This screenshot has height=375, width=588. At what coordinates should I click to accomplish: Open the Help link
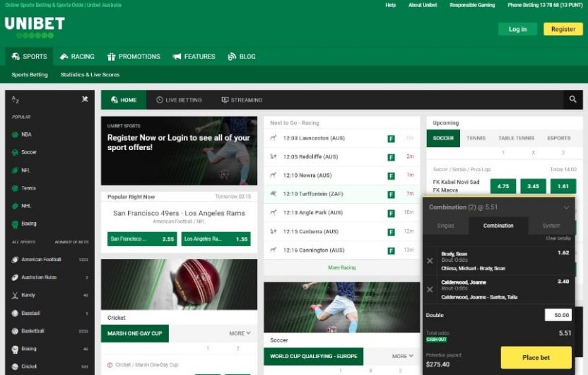pyautogui.click(x=390, y=5)
